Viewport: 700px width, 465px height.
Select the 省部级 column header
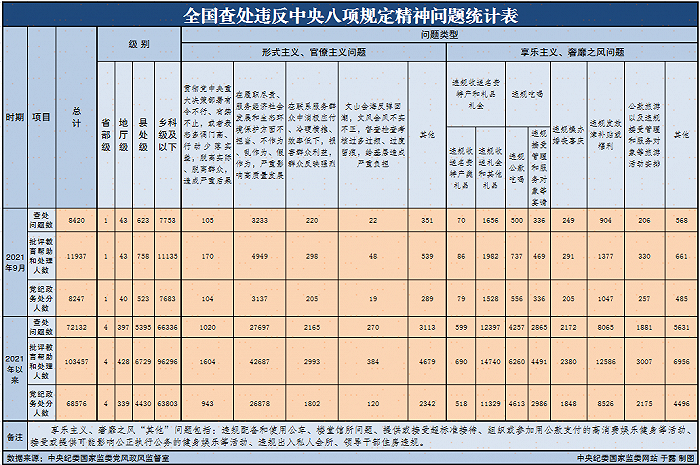(x=106, y=132)
